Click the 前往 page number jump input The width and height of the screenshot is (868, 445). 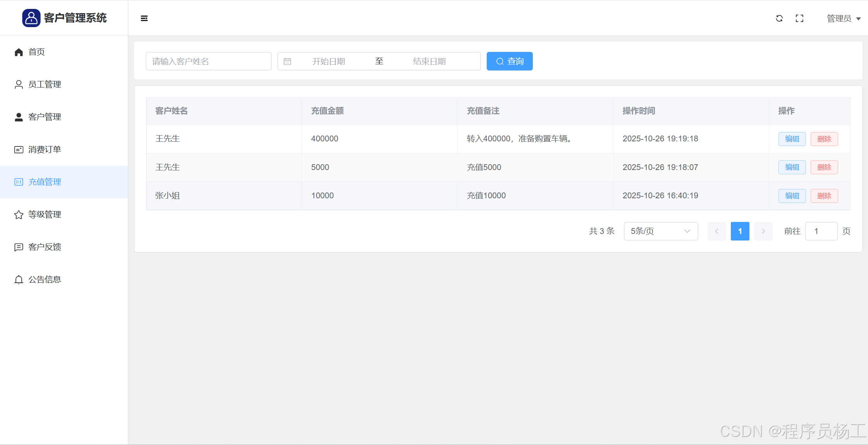pos(821,231)
